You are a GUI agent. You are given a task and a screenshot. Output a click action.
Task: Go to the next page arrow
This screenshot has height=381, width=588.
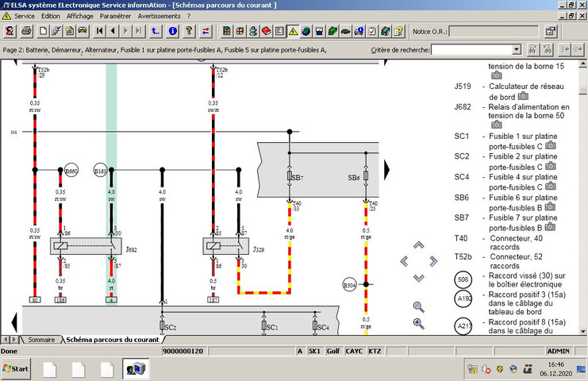125,31
